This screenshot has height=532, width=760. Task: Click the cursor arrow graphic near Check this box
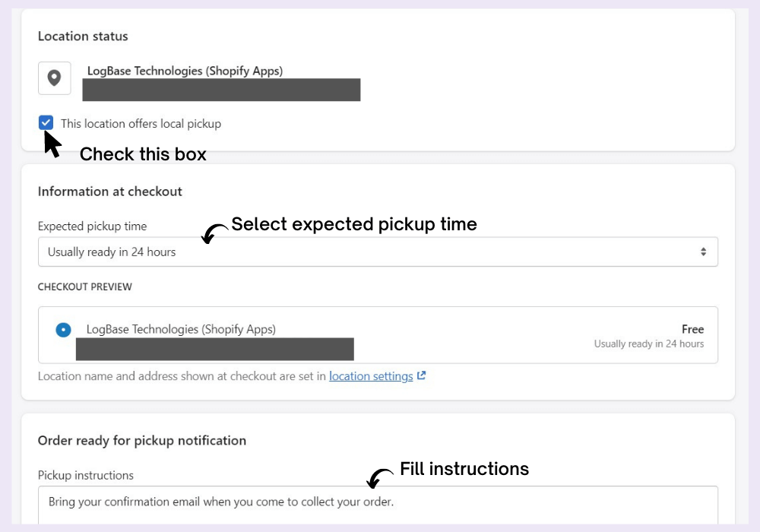pyautogui.click(x=50, y=141)
